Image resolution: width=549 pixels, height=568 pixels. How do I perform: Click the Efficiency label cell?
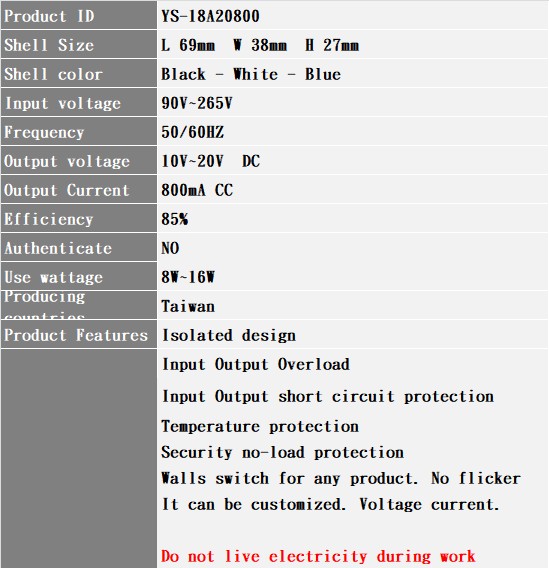click(79, 218)
